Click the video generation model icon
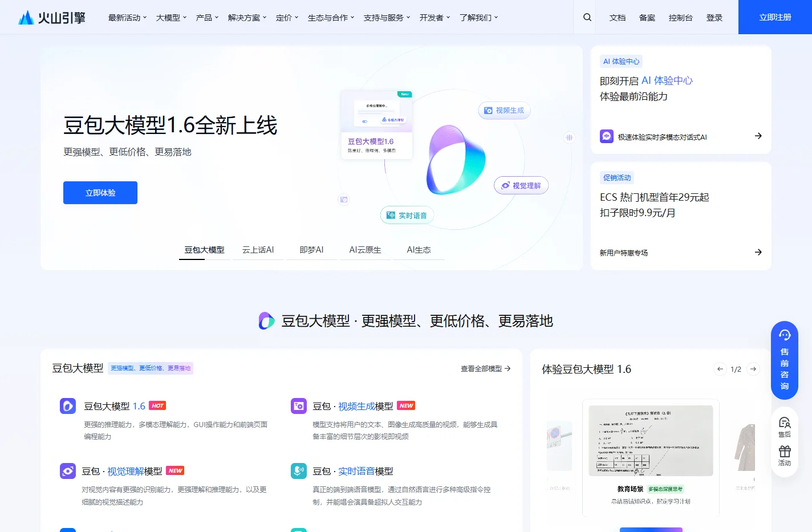Screen dimensions: 812x532 pyautogui.click(x=299, y=406)
